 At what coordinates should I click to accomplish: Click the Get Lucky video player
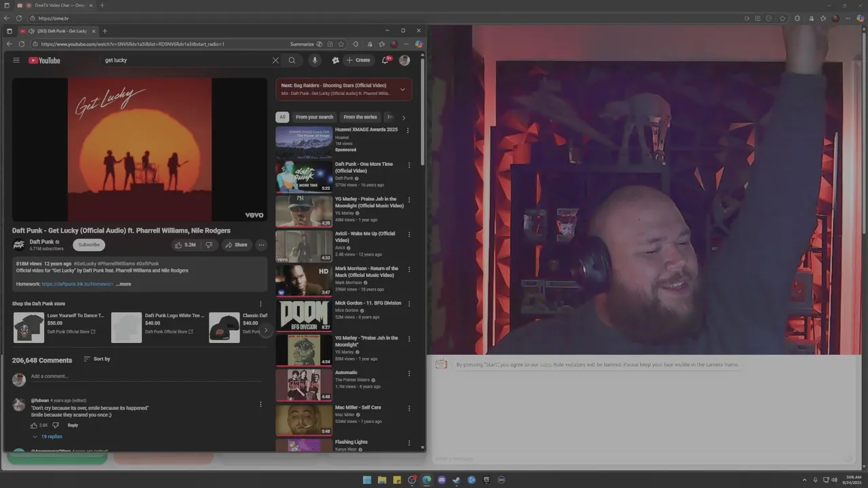pyautogui.click(x=140, y=150)
